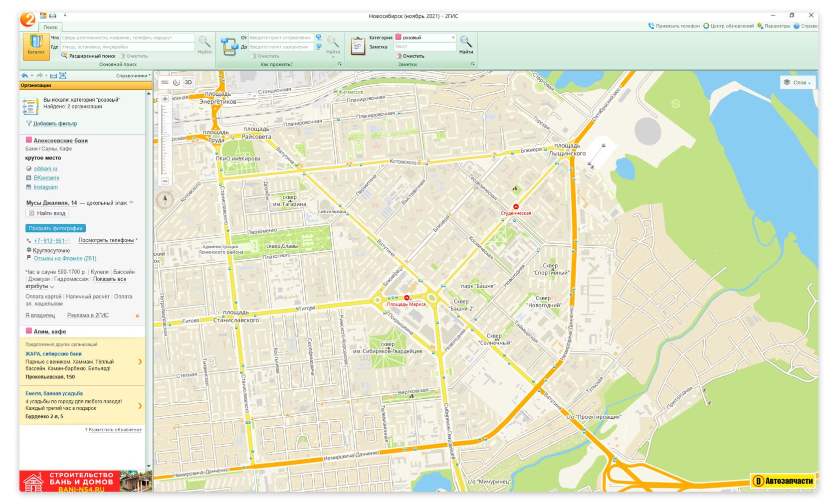This screenshot has height=504, width=838.
Task: Expand all cards with the expand-list icon
Action: click(63, 76)
